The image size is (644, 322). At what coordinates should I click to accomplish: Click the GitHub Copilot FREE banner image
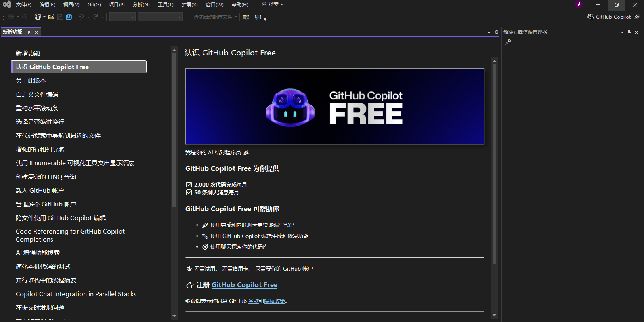334,106
